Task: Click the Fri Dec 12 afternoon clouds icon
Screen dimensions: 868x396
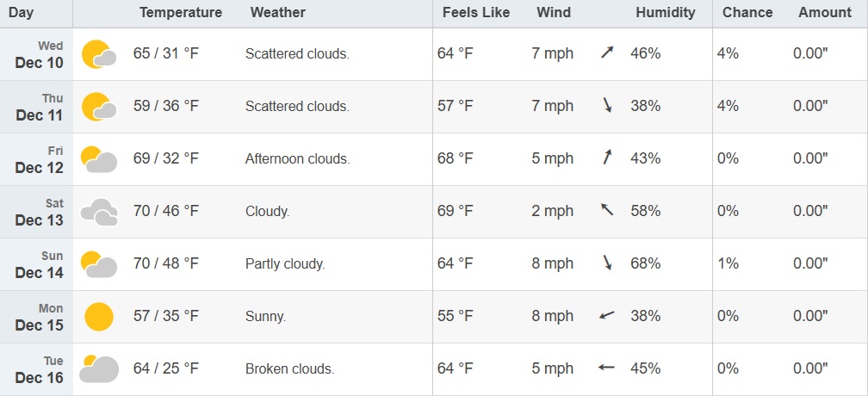Action: (x=99, y=159)
